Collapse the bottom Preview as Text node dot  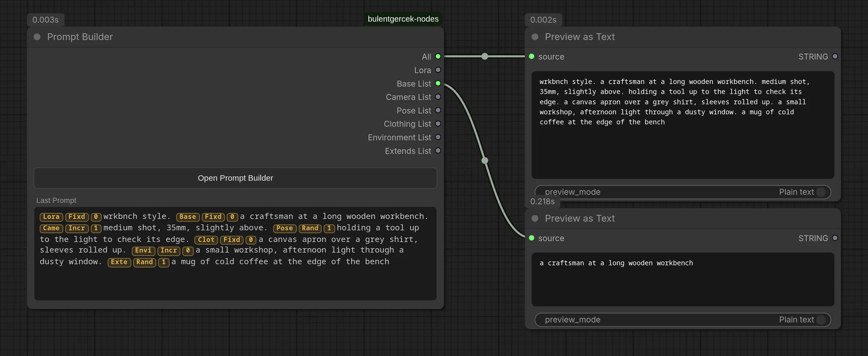pyautogui.click(x=535, y=218)
